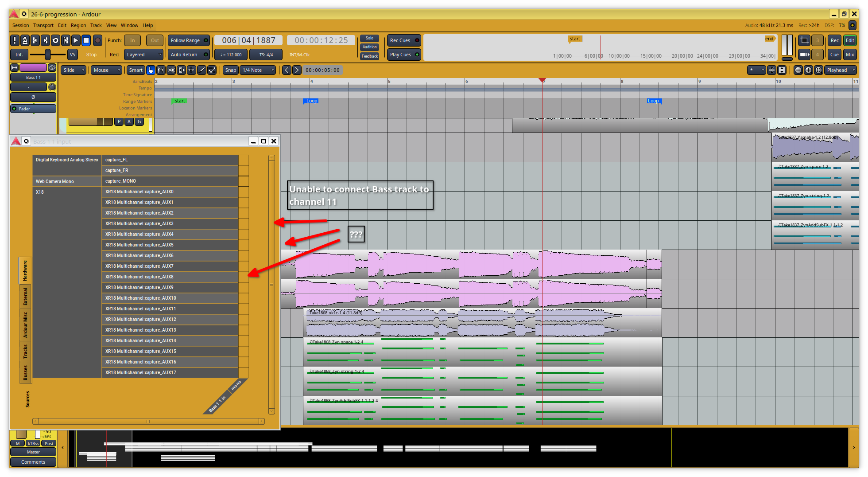Select the Internal edit tool

[212, 70]
